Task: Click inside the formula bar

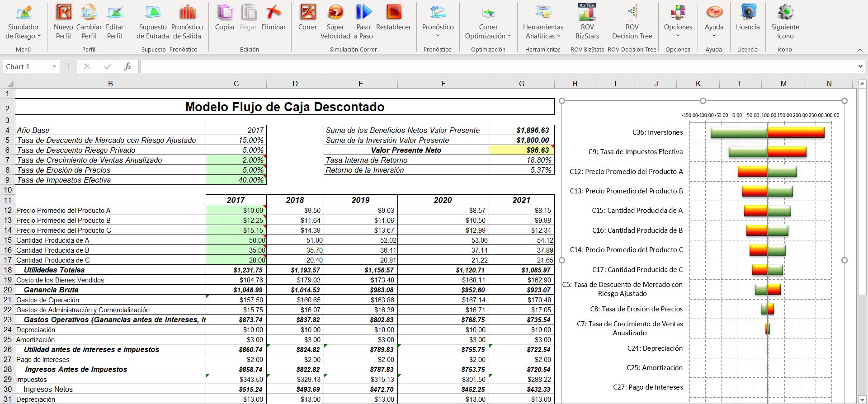Action: 497,66
